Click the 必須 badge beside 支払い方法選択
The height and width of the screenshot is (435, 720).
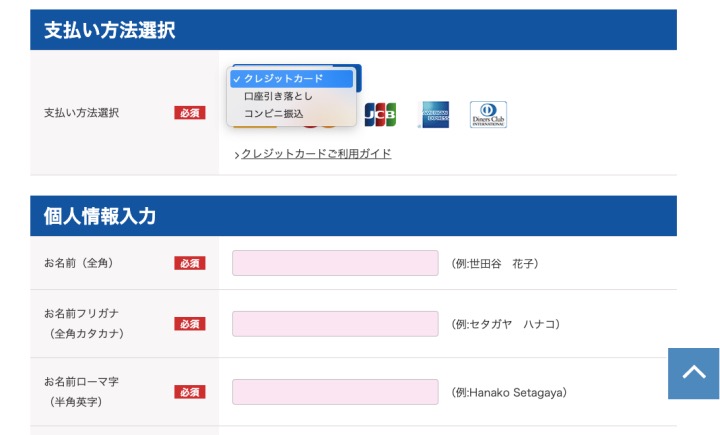coord(190,113)
